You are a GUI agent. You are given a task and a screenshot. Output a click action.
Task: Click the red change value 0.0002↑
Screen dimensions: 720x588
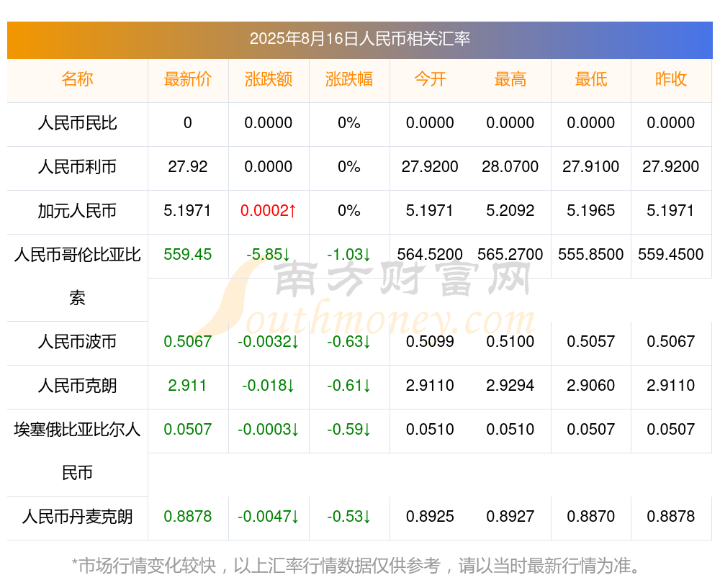point(268,211)
